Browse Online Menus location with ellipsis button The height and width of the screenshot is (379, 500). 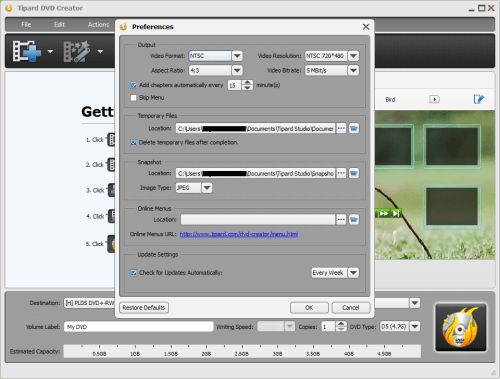[x=341, y=220]
